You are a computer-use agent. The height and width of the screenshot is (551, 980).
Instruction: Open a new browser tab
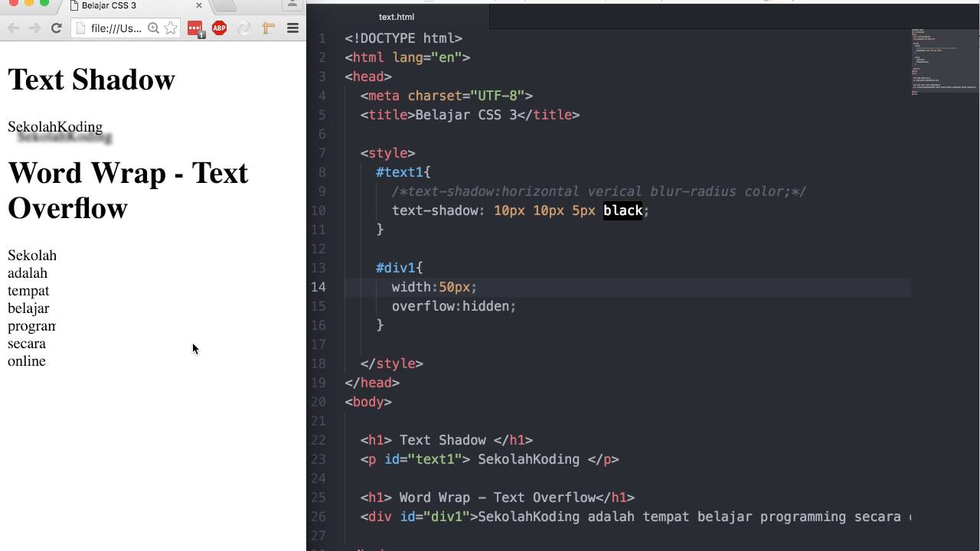(x=224, y=5)
